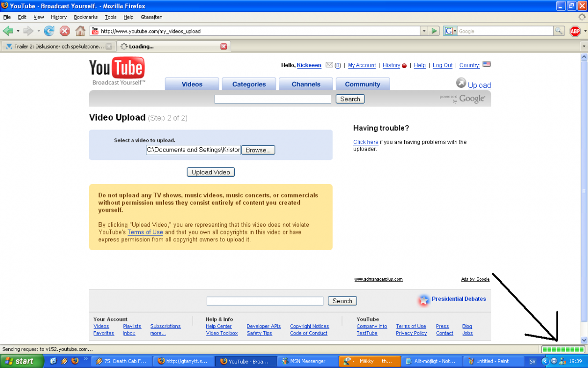Switch to the Trailer 2 Diskusioner tab
588x368 pixels.
(x=58, y=47)
